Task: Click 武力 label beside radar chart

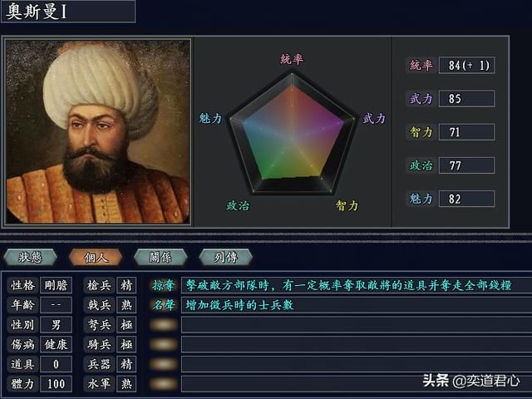Action: [374, 119]
